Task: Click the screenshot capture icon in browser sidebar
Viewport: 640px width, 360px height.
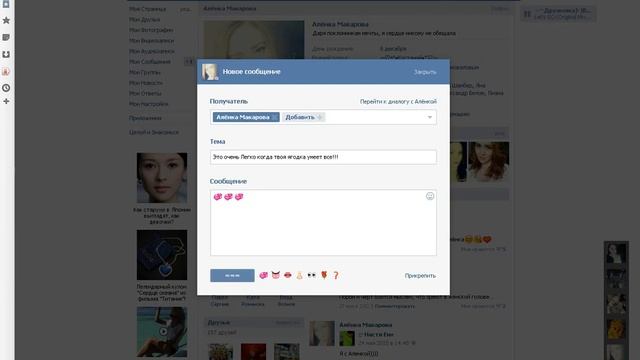Action: tap(6, 54)
